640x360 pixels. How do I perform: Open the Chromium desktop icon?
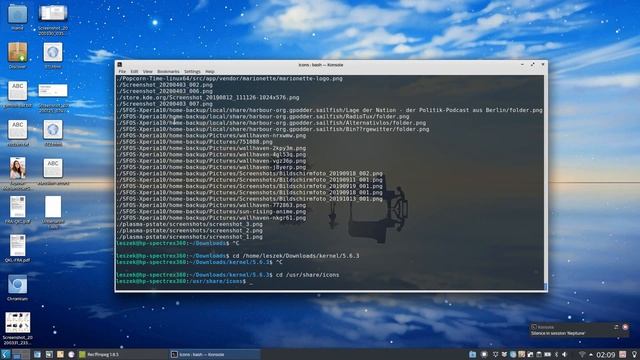pos(18,287)
